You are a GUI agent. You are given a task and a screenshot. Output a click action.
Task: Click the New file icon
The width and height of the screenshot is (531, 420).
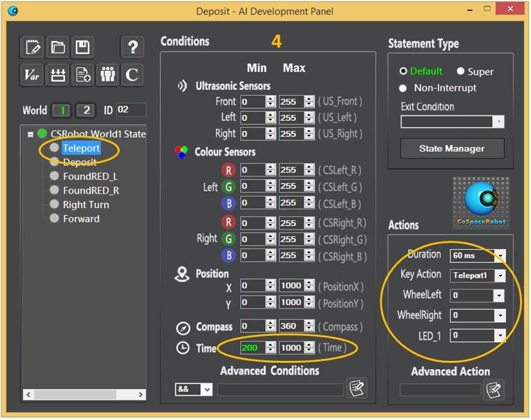tap(32, 48)
